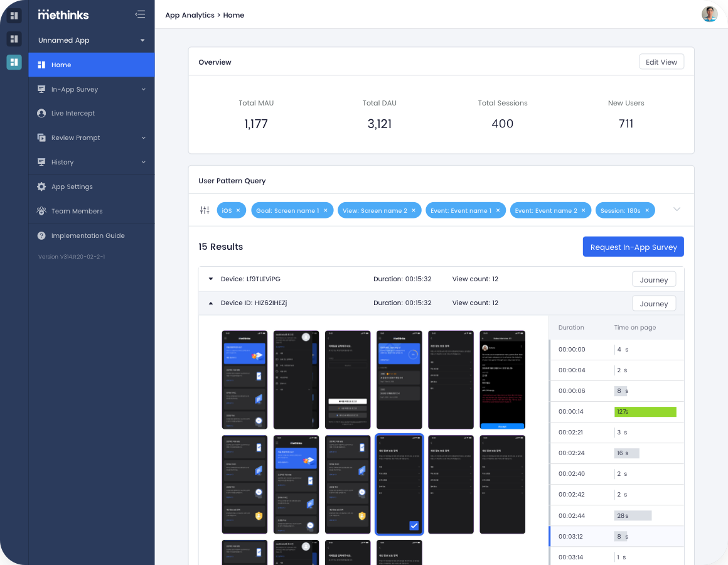Click the Implementation Guide question icon
Screen dimensions: 728x565
click(41, 236)
